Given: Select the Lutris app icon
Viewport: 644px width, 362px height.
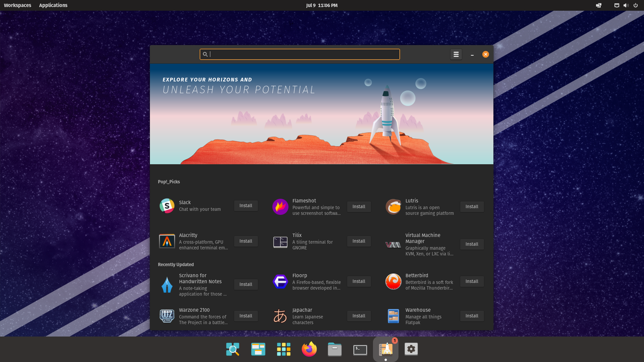Looking at the screenshot, I should (393, 207).
